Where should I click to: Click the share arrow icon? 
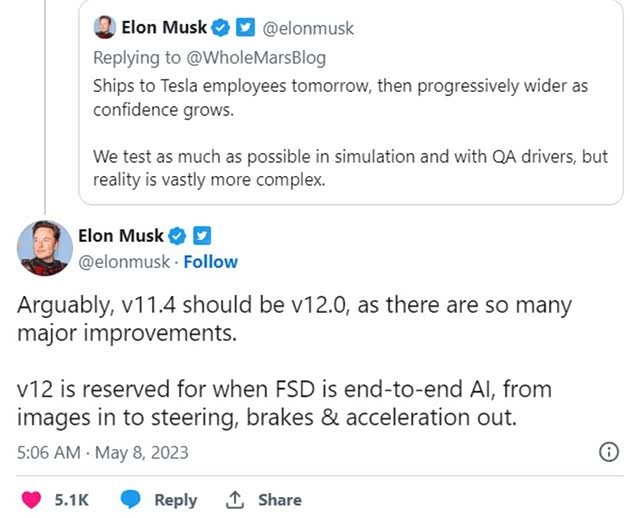coord(236,499)
